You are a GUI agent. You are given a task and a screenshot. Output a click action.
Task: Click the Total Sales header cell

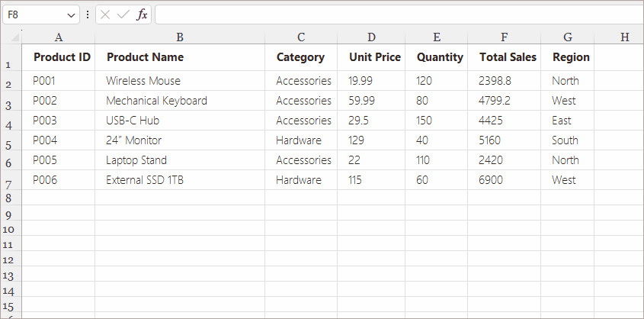[505, 57]
